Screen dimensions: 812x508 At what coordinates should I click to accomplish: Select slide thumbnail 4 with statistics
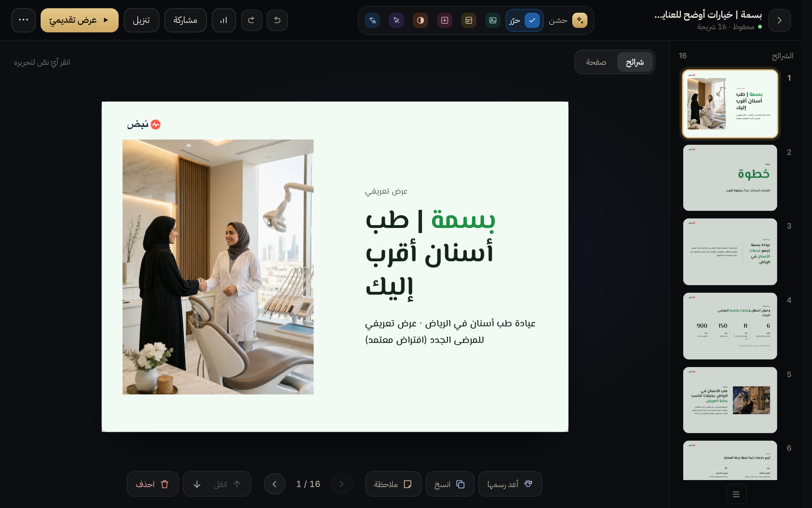coord(730,326)
